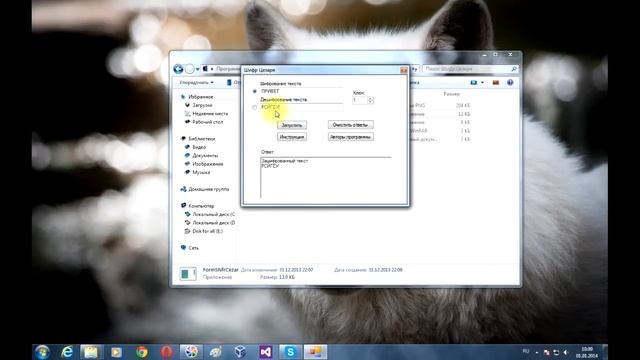Open Disk for all (E:) drive

(x=207, y=231)
